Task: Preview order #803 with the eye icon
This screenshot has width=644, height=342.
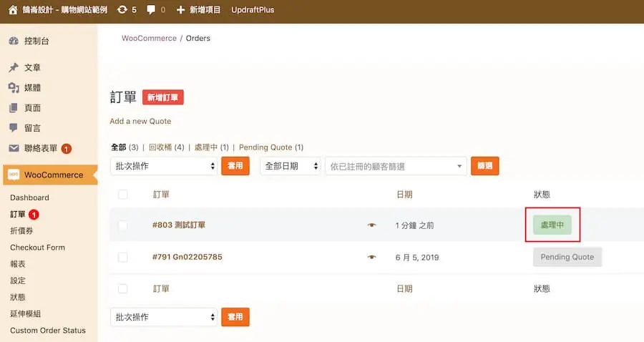Action: tap(371, 225)
